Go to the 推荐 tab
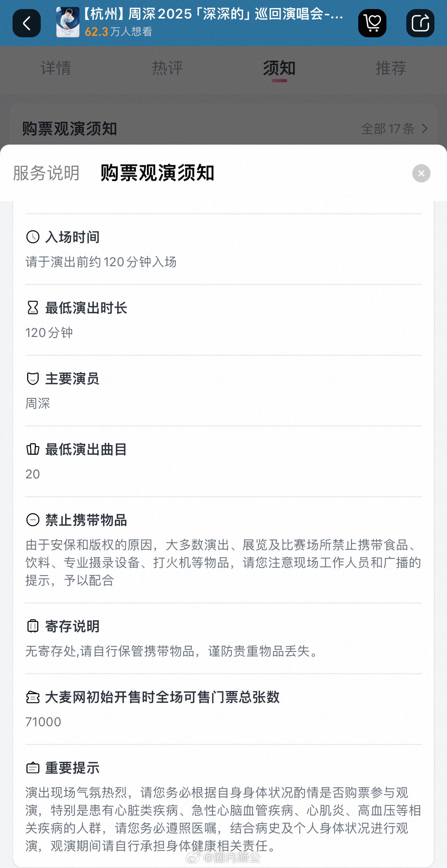 coord(391,68)
